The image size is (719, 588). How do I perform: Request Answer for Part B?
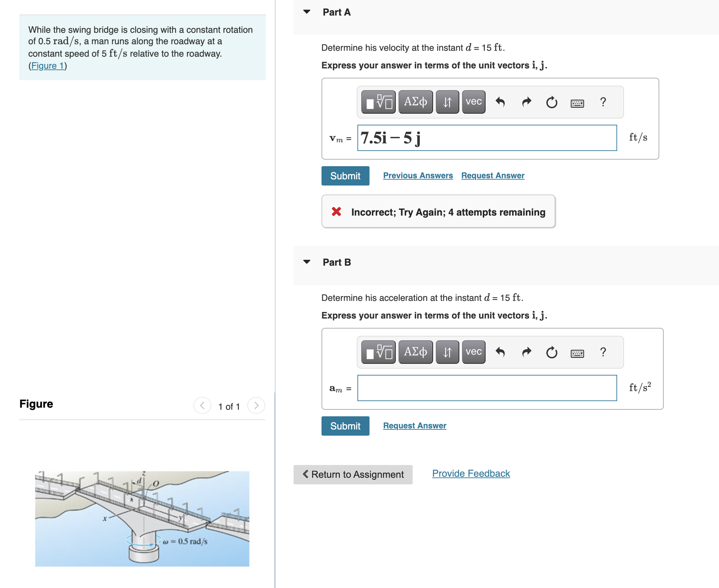point(414,426)
